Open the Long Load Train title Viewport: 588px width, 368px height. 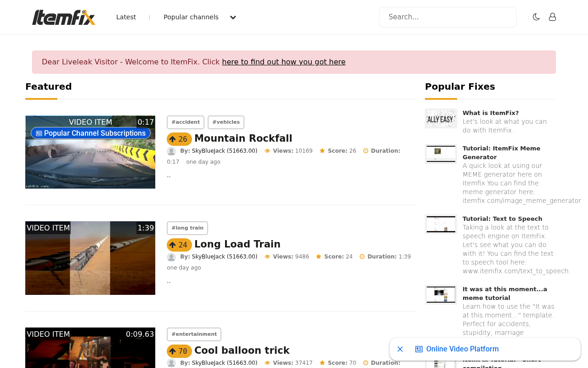pos(237,244)
